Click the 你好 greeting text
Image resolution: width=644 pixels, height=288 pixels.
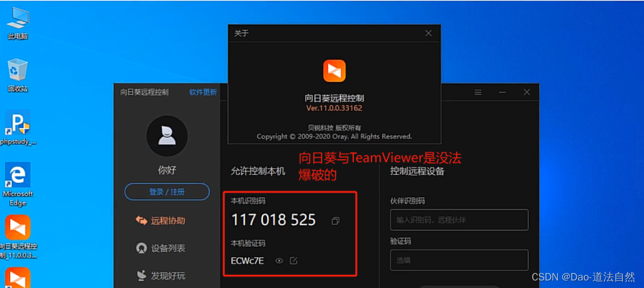[x=167, y=170]
